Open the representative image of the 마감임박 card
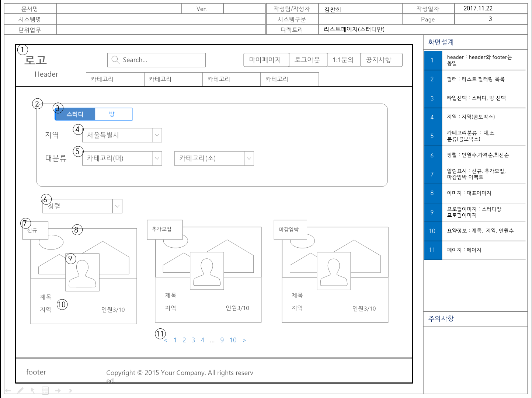 [x=335, y=252]
